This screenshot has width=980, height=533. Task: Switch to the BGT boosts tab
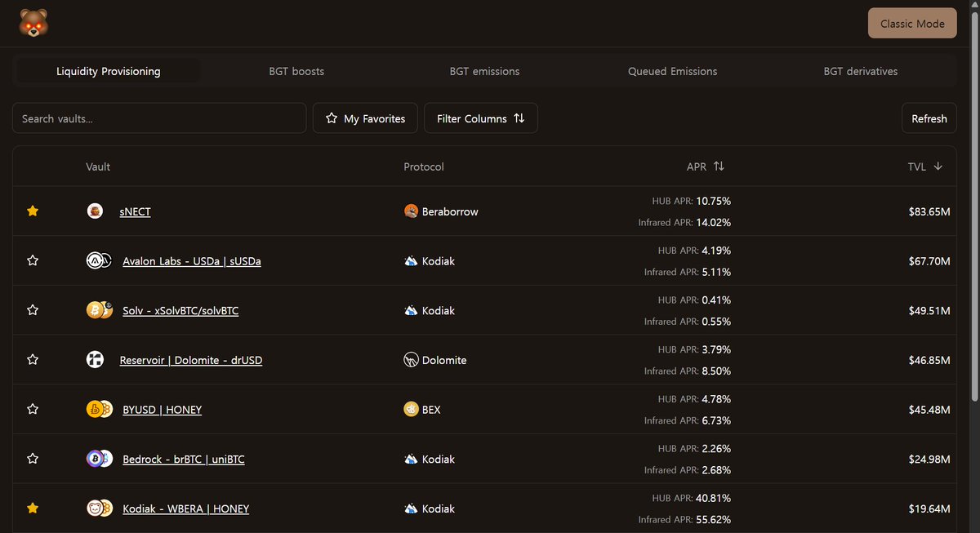click(x=296, y=71)
